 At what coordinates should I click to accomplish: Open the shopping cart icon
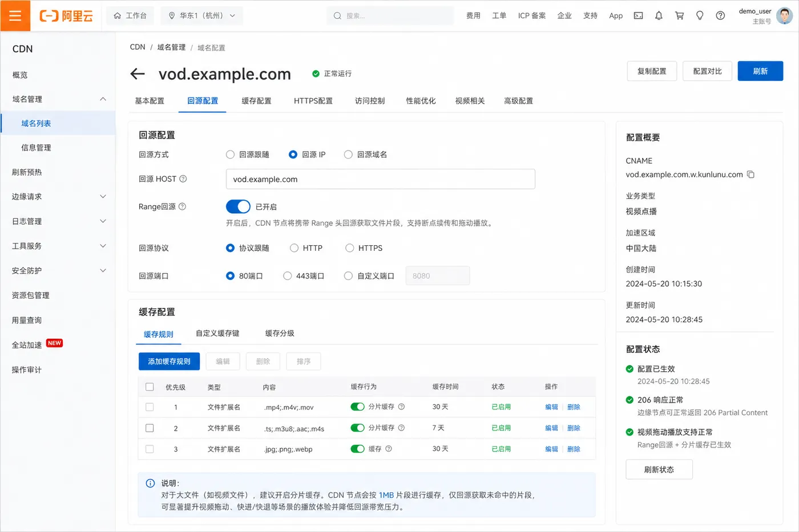click(x=679, y=16)
